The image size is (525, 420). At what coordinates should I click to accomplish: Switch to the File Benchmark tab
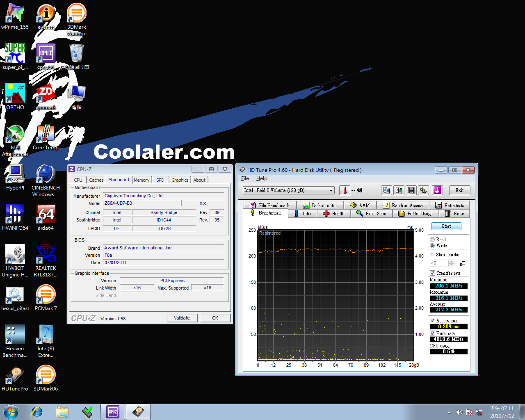270,205
